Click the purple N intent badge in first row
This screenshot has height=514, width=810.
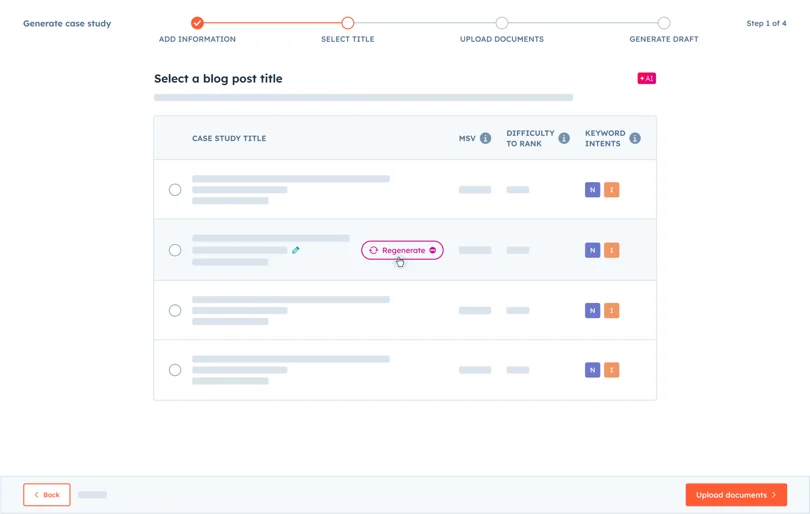pyautogui.click(x=592, y=190)
